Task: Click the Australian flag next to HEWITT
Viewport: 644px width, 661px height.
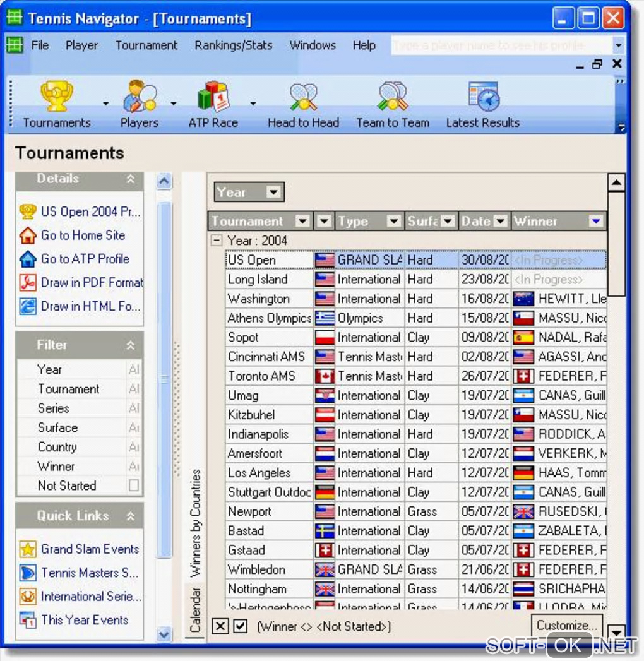Action: [x=524, y=299]
